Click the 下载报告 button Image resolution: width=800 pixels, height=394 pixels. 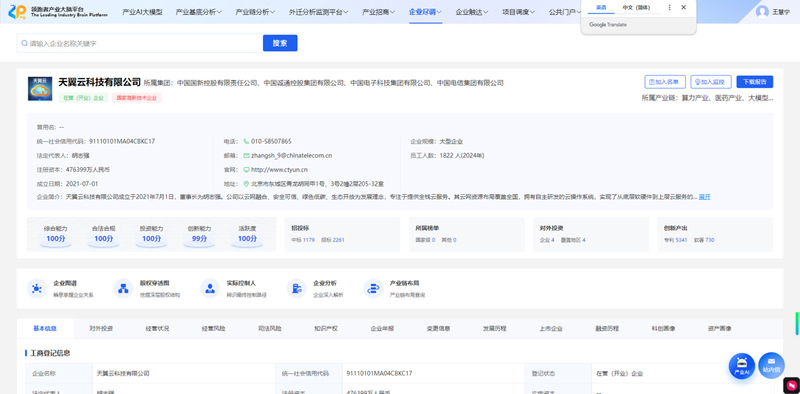pos(755,82)
